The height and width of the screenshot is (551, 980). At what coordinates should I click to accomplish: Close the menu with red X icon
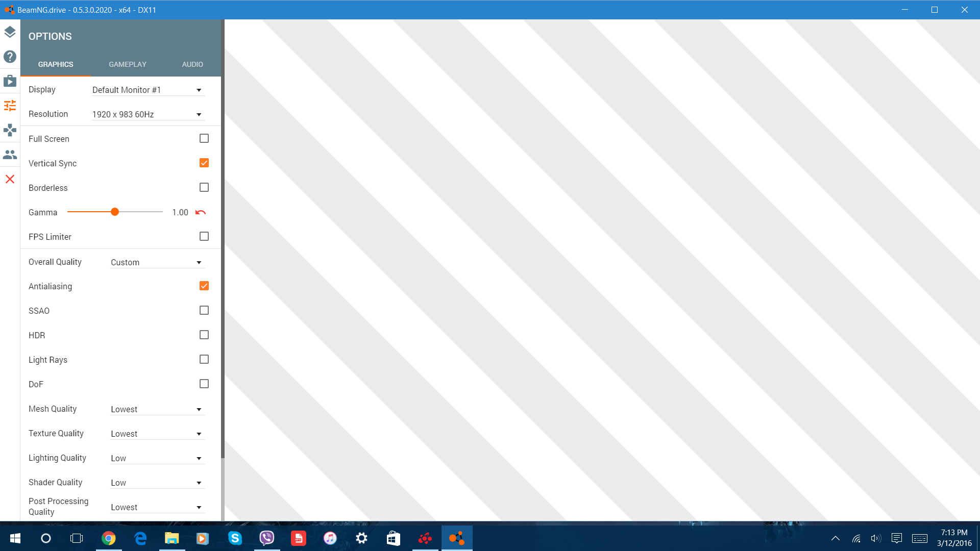click(10, 179)
